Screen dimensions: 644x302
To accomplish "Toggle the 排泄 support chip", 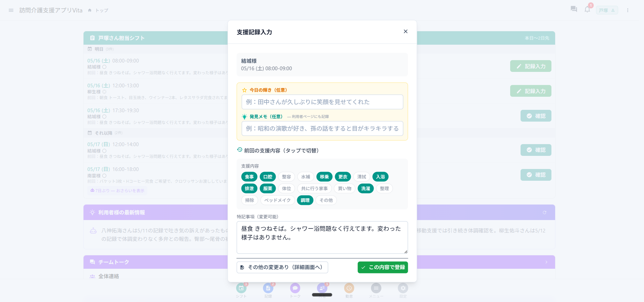I will coord(249,188).
